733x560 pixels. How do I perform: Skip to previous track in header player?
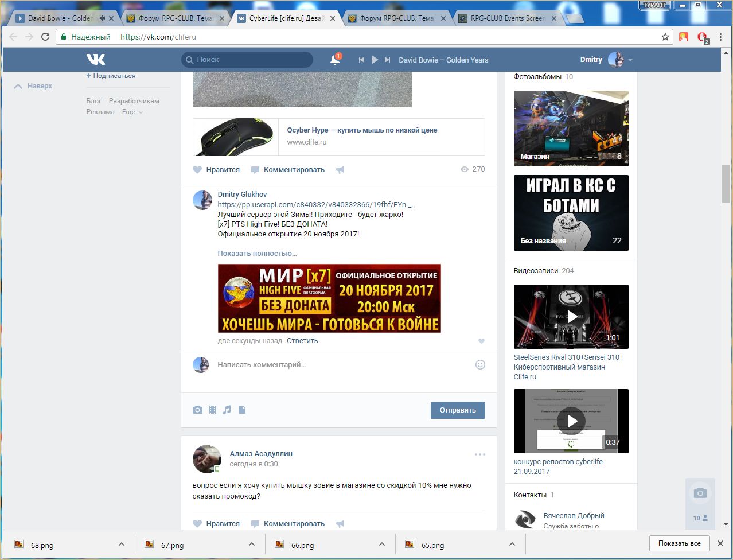tap(361, 60)
